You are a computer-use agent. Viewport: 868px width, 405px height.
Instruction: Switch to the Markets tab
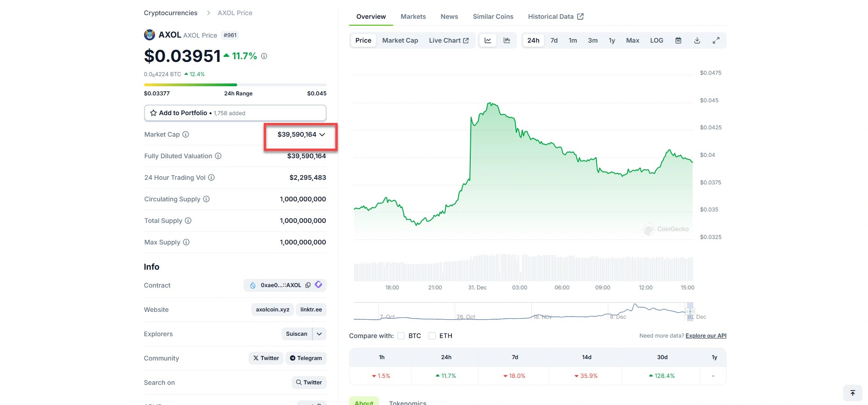click(x=413, y=17)
